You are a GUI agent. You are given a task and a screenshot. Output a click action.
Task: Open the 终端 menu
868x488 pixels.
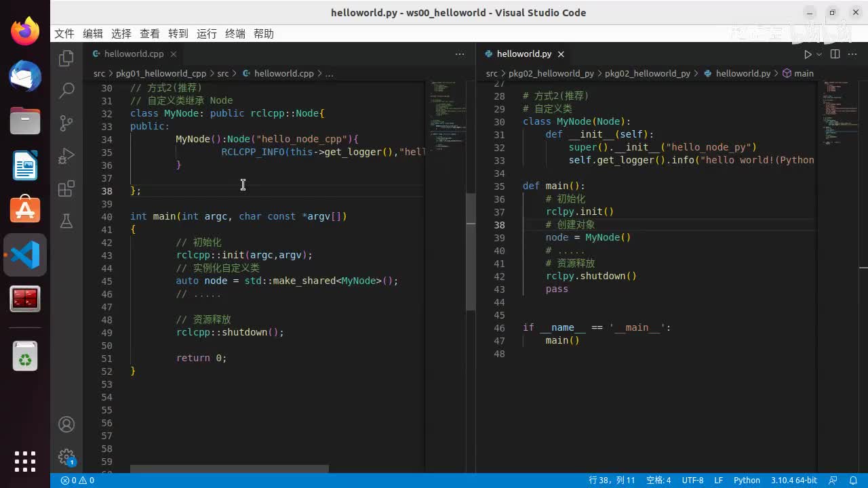point(235,34)
